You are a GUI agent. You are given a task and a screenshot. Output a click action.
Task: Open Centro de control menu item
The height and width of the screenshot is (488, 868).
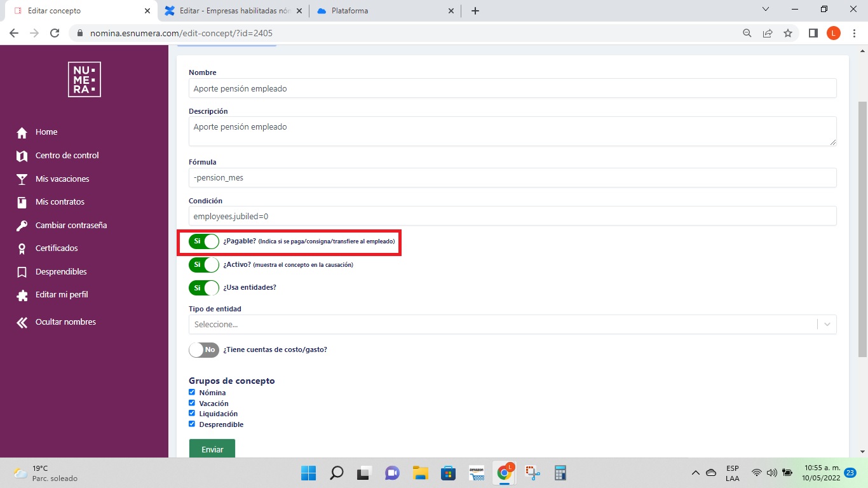click(67, 156)
